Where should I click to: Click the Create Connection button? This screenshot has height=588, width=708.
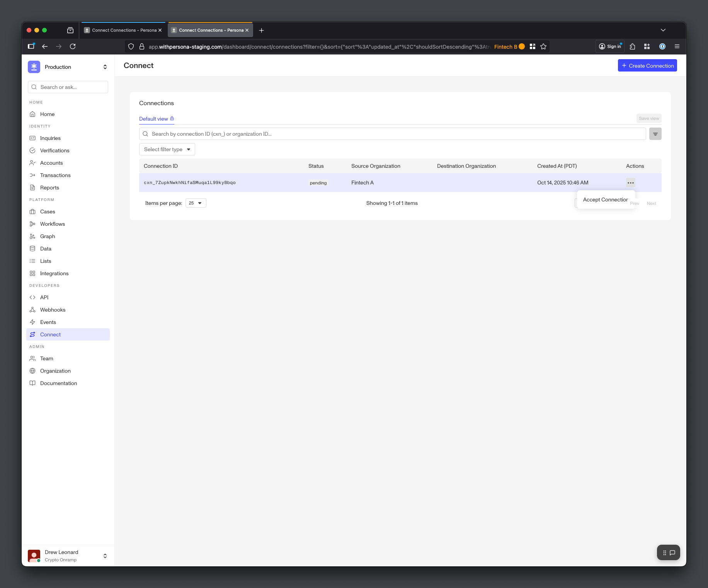click(647, 66)
